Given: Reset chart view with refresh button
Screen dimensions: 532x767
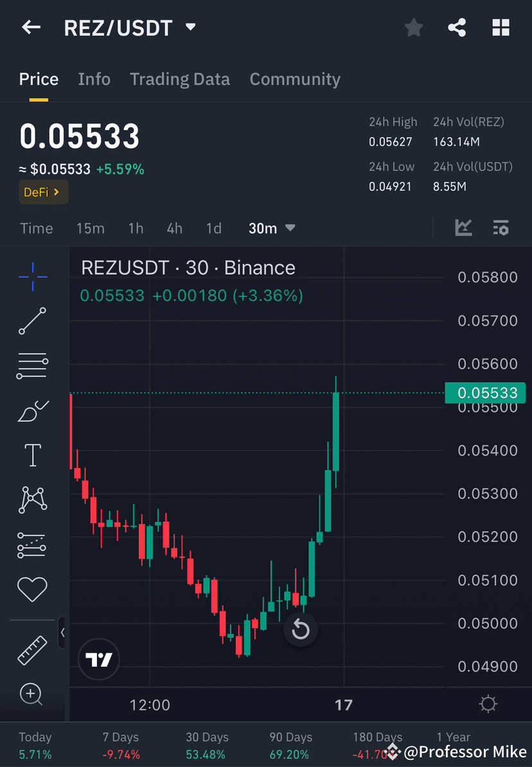Looking at the screenshot, I should [300, 630].
